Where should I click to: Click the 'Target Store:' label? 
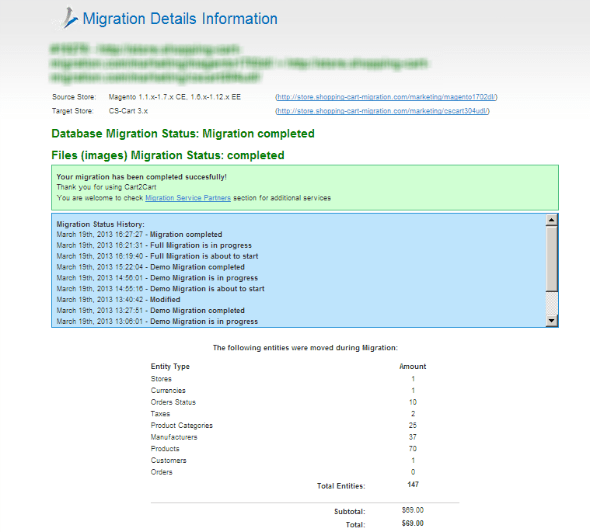click(72, 111)
